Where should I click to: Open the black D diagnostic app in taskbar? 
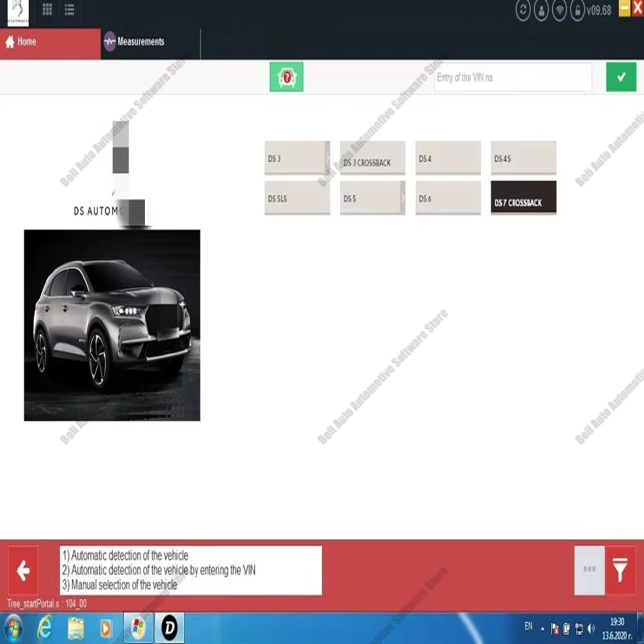[x=169, y=629]
